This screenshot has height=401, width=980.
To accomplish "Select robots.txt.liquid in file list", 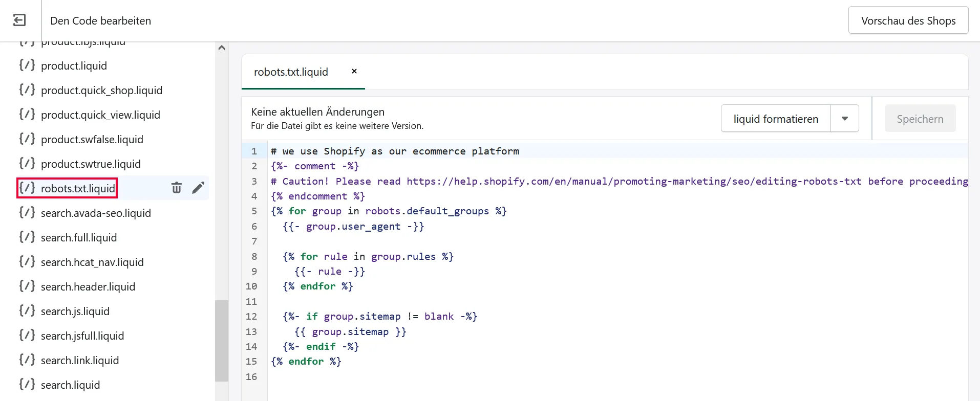I will (78, 189).
